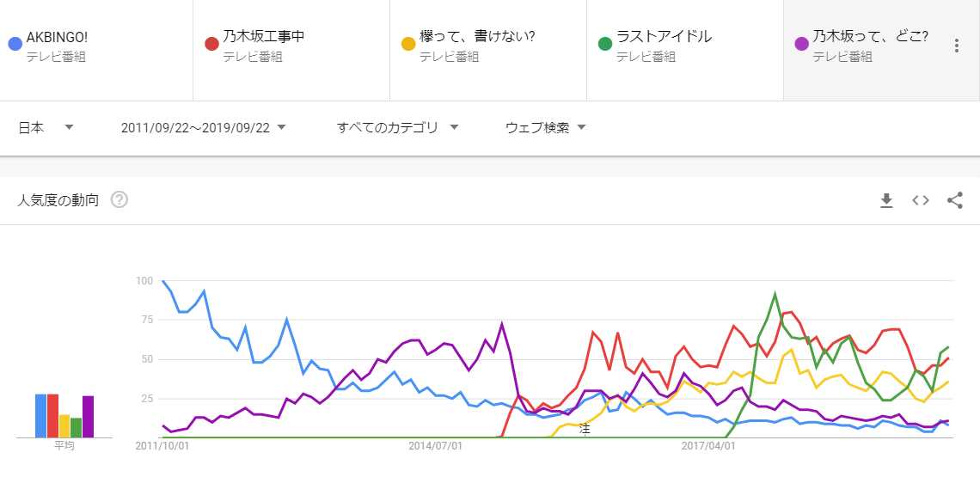Click the red 乃木坂工事中 color dot
The height and width of the screenshot is (483, 980).
tap(211, 43)
